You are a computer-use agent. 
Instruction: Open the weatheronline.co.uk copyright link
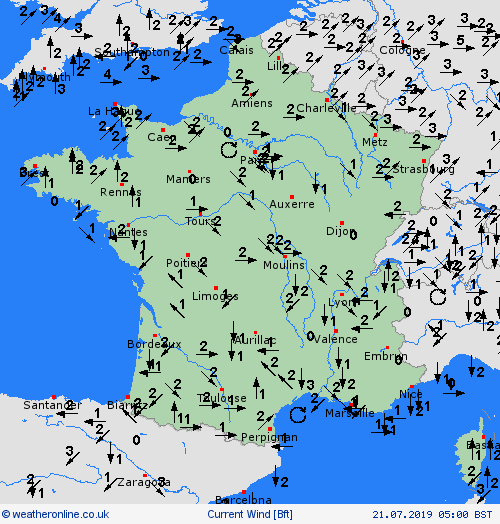[55, 514]
